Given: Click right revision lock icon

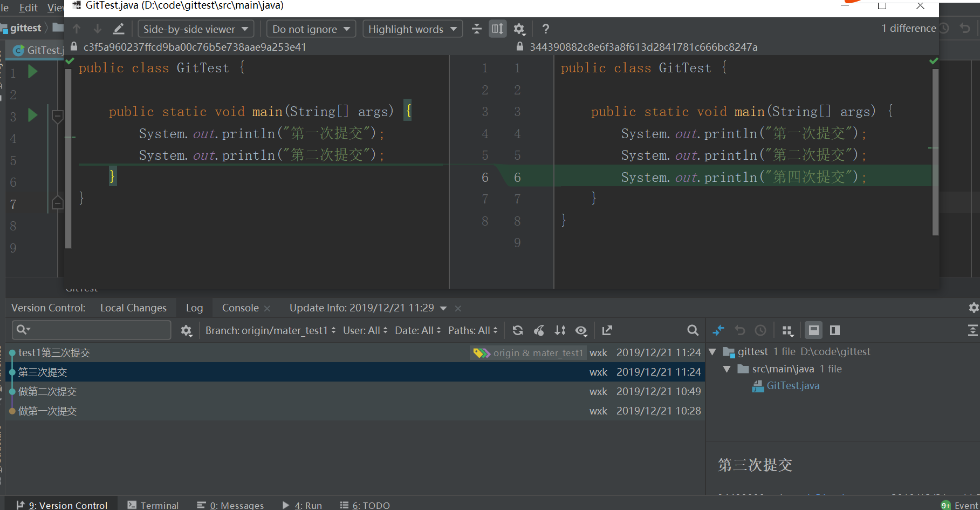Looking at the screenshot, I should click(520, 46).
